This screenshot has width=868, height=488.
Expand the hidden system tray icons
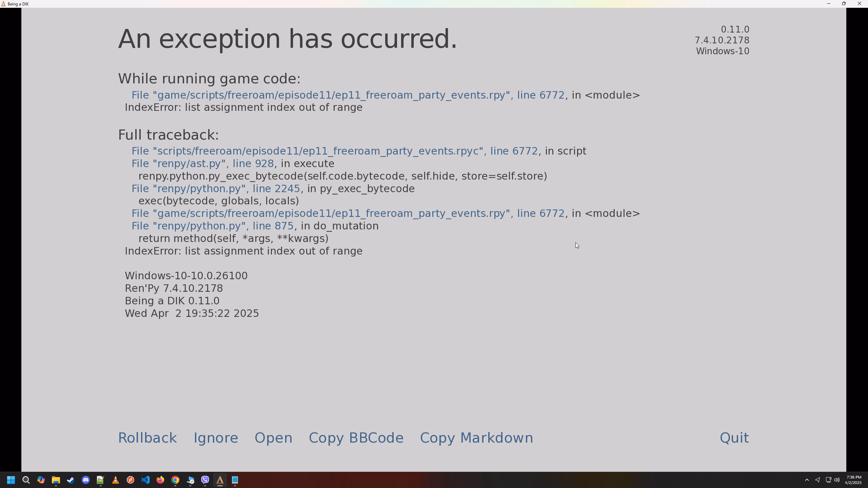[x=807, y=480]
